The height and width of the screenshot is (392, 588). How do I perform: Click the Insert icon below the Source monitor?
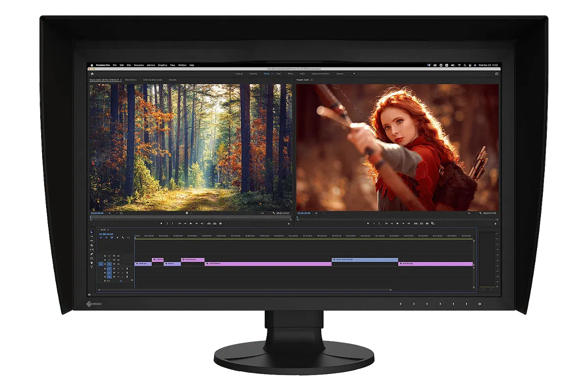point(208,223)
